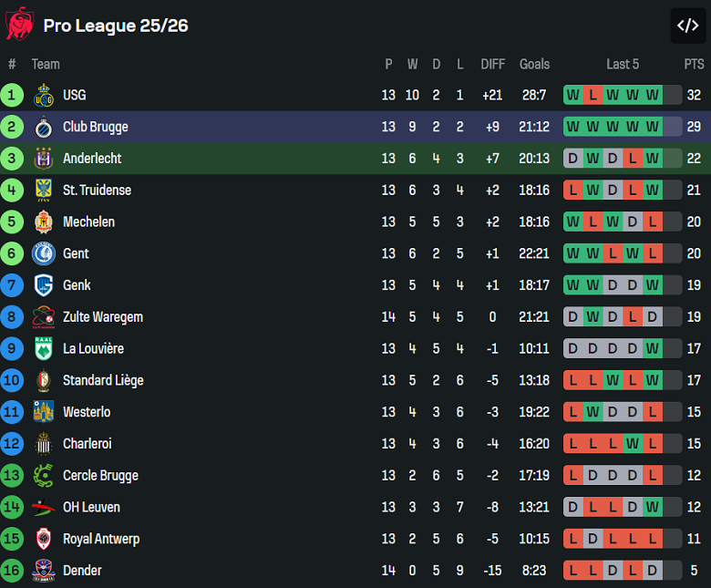Open the Zulte Waregem team name link

(x=103, y=317)
